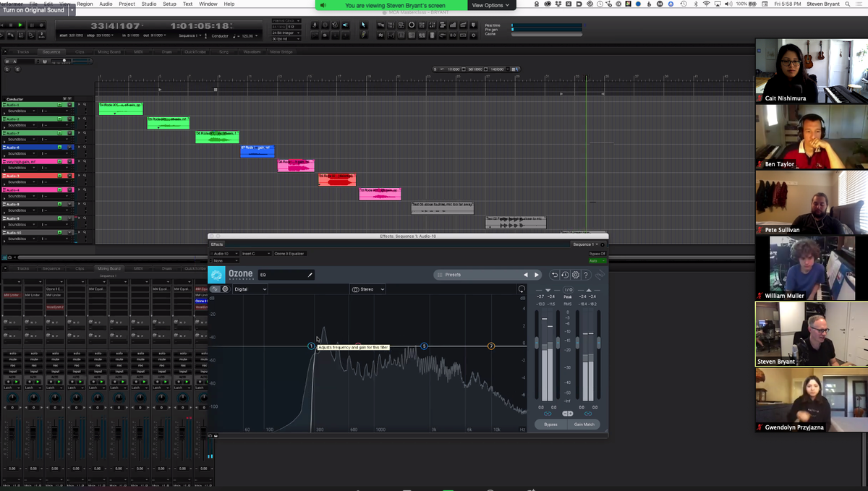Click the circular reset icon above dB scale
Screen dimensions: 868x491
point(522,289)
